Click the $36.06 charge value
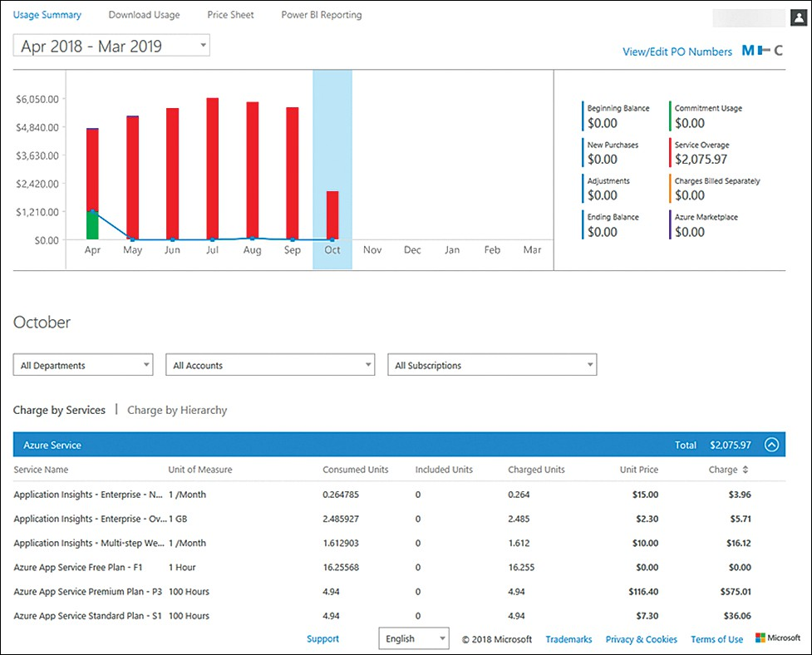812x655 pixels. (x=737, y=616)
